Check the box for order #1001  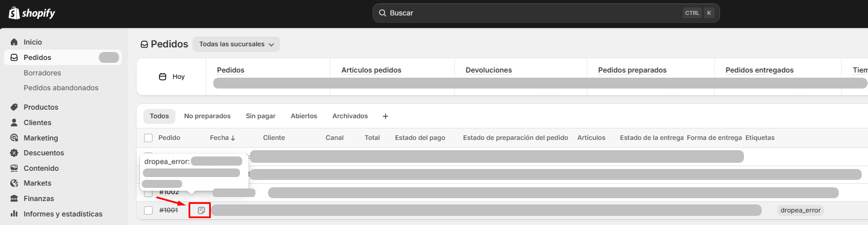pos(149,210)
